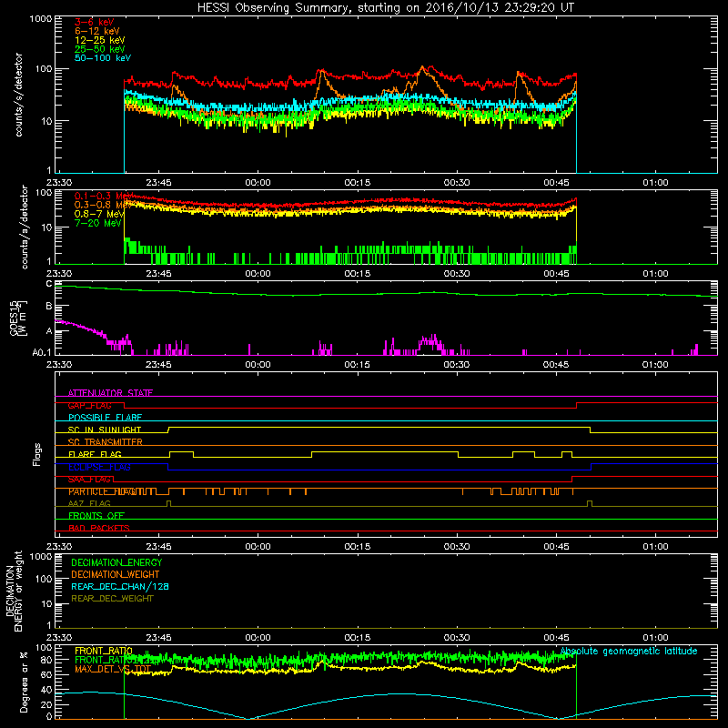
Task: Click 00:45 time label under the decimation panel
Action: pyautogui.click(x=556, y=638)
